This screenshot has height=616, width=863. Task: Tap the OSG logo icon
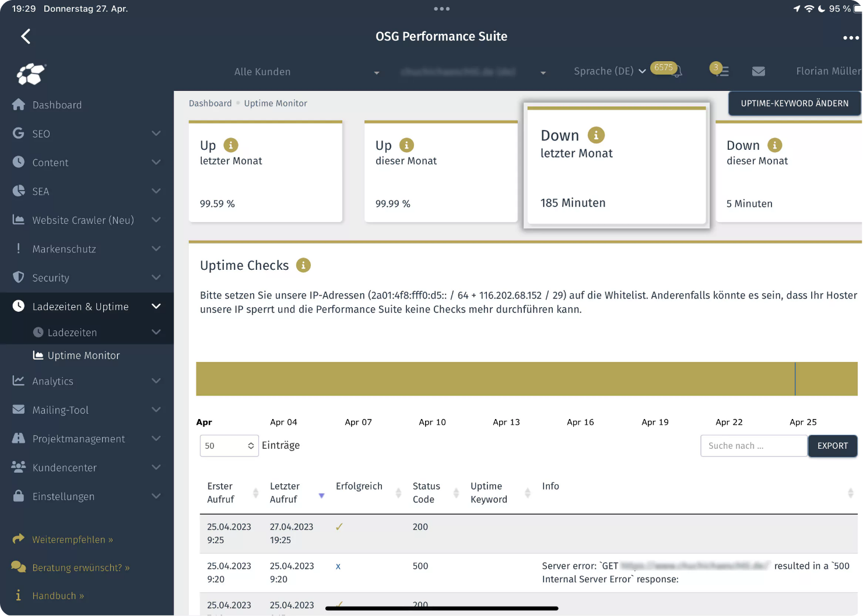[x=31, y=74]
